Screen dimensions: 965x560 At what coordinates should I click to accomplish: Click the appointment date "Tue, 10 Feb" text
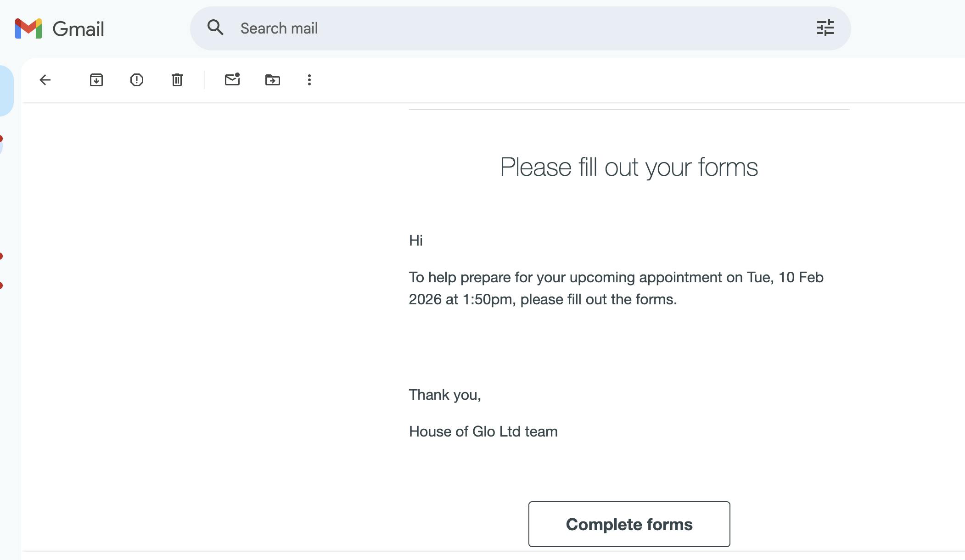tap(785, 277)
